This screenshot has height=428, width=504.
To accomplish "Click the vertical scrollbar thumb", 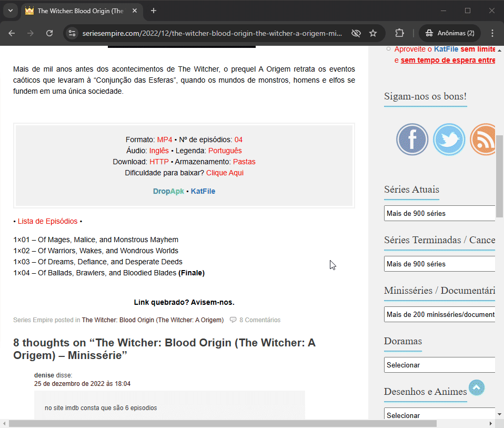I will click(x=499, y=176).
